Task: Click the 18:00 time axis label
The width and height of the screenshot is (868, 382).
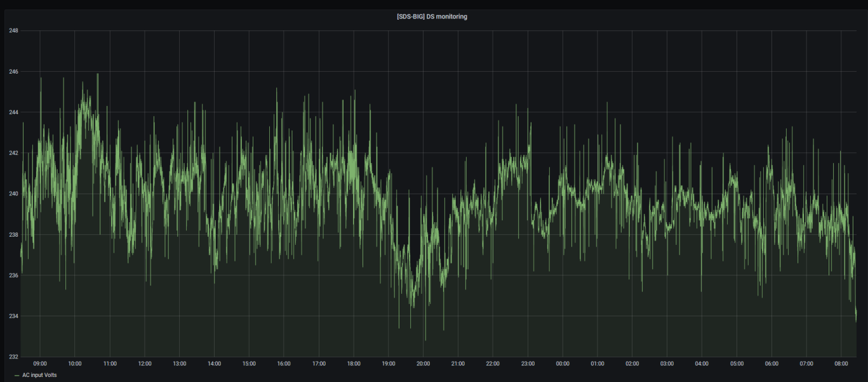Action: point(354,364)
